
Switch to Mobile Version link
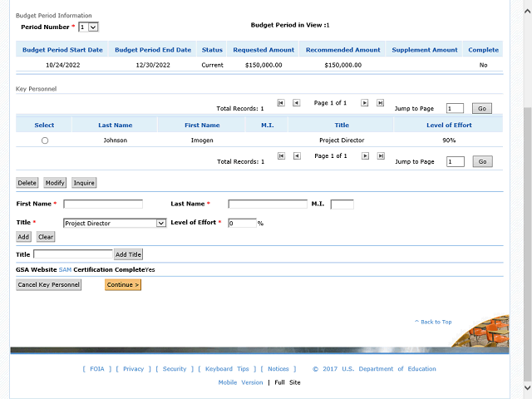[x=240, y=382]
